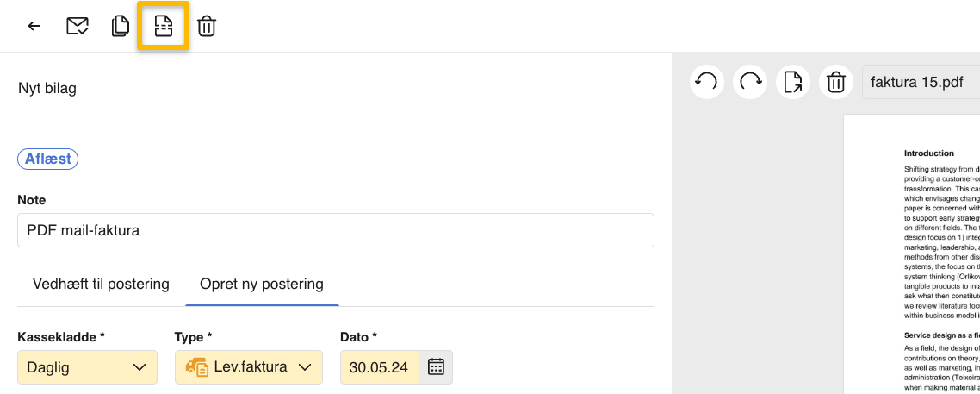Expand the Kassekladde dropdown

(x=87, y=367)
